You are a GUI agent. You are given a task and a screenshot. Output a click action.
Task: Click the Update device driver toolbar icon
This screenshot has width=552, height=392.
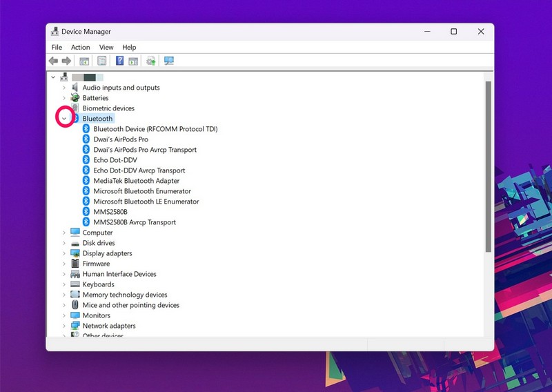pyautogui.click(x=150, y=61)
